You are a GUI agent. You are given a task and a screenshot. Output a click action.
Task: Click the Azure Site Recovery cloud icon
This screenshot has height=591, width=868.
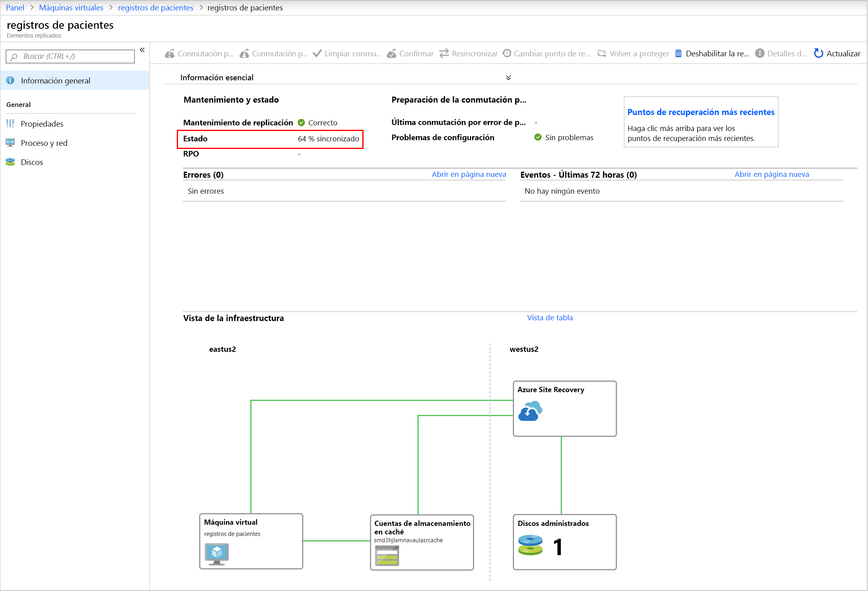tap(530, 411)
